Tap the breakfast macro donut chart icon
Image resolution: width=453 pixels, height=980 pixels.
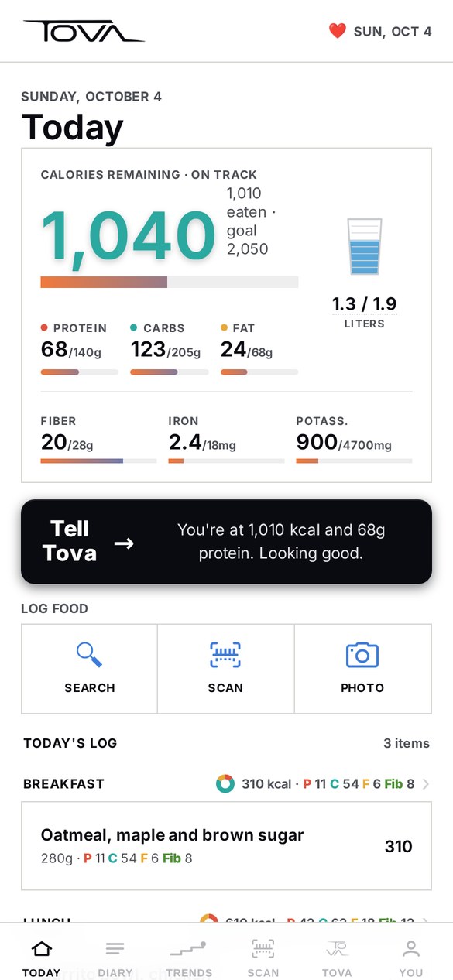[x=225, y=784]
